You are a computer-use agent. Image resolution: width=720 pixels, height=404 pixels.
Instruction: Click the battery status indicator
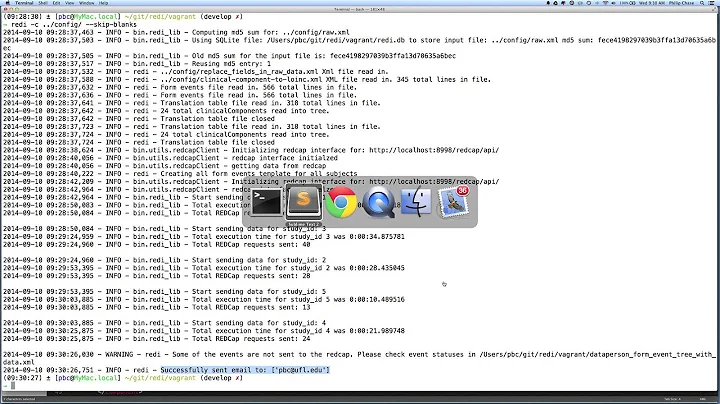(x=628, y=3)
